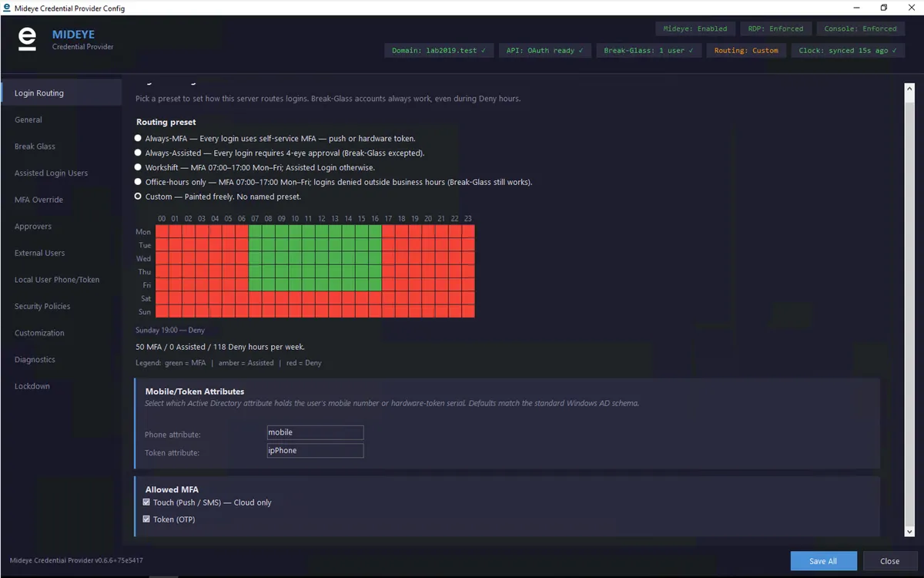Go to Break Glass settings
The height and width of the screenshot is (578, 924).
click(62, 146)
